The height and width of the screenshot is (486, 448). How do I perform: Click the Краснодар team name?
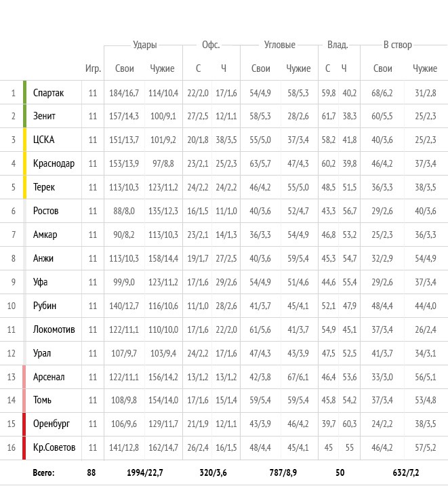(x=54, y=163)
